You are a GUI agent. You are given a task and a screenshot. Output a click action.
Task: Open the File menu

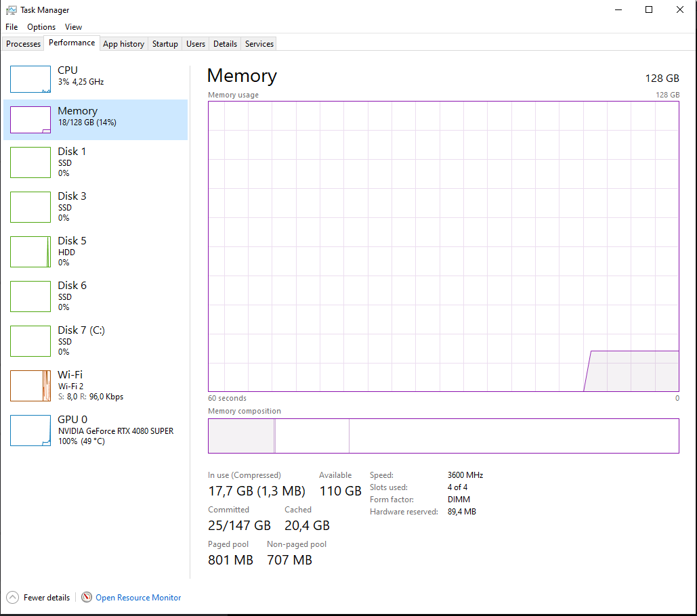click(12, 27)
